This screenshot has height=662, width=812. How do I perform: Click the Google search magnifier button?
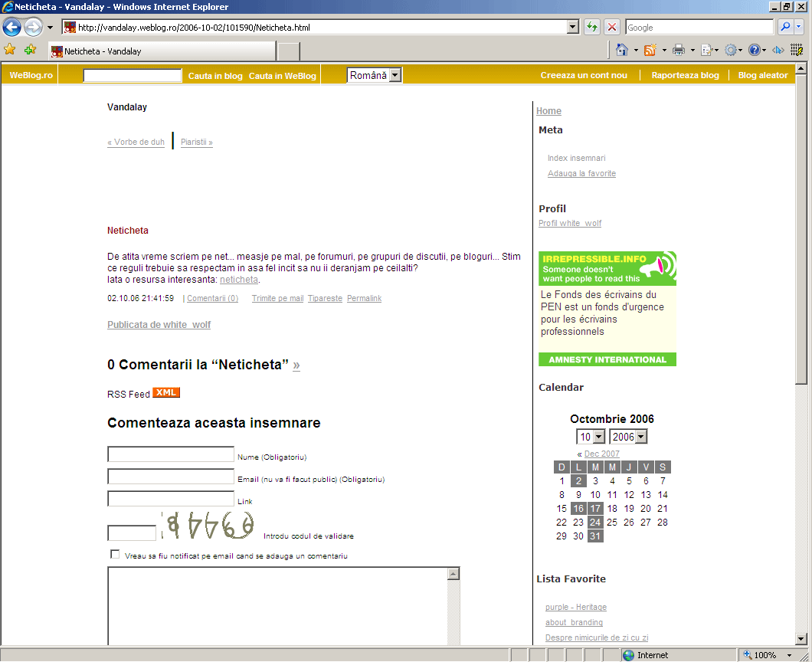coord(785,28)
